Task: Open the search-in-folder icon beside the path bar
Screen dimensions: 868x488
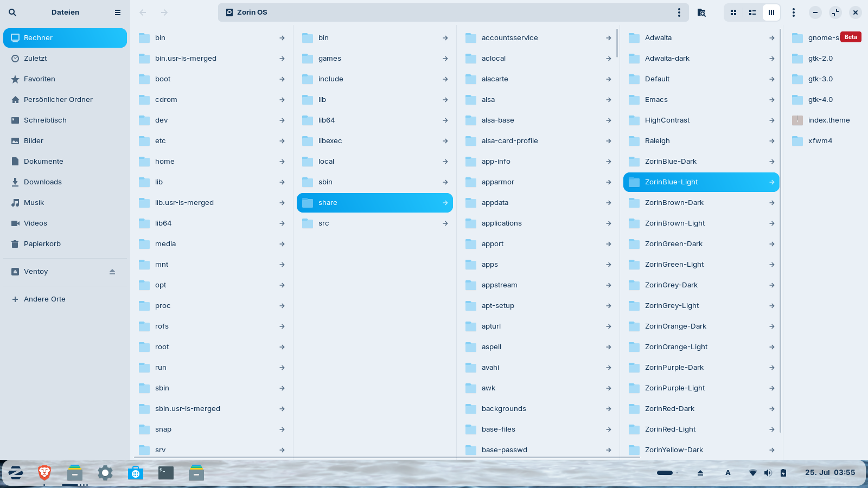Action: pyautogui.click(x=701, y=12)
